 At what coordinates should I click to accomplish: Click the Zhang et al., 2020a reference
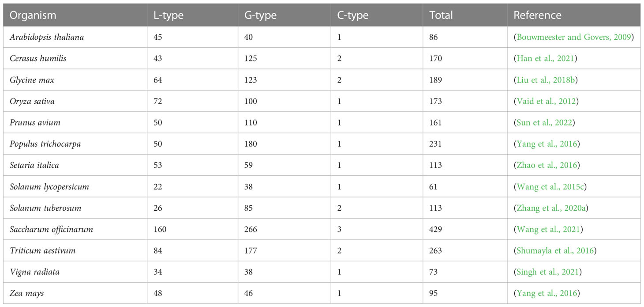pyautogui.click(x=552, y=208)
